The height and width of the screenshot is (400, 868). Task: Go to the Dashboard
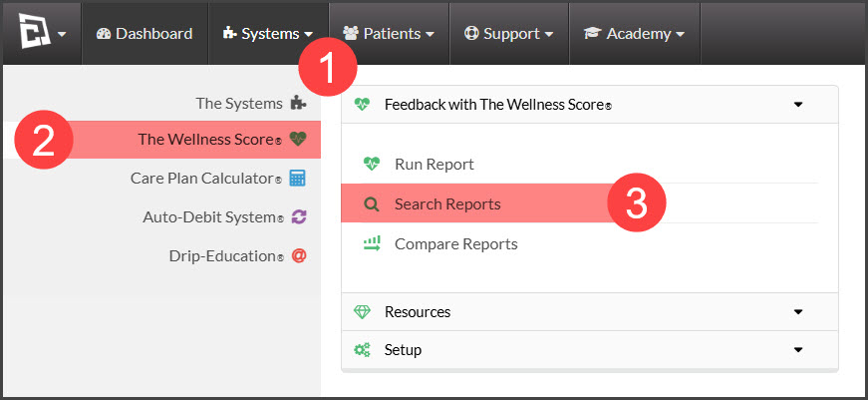[x=145, y=34]
